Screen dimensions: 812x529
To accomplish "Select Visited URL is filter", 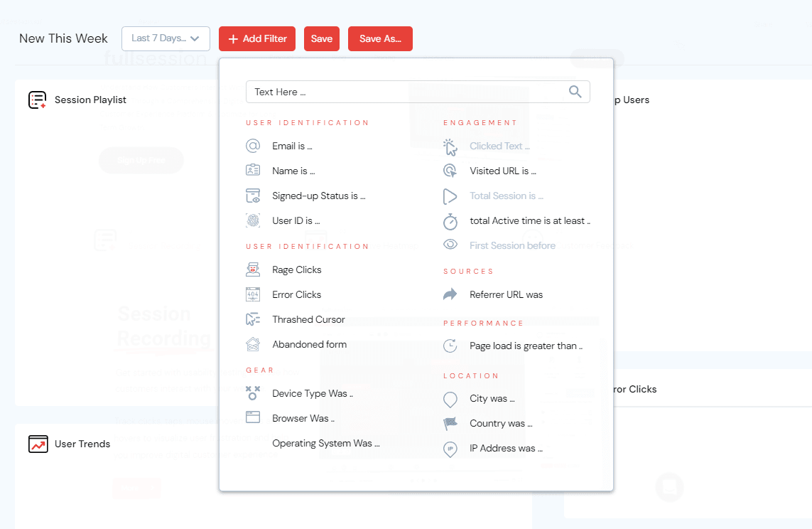I will (x=502, y=171).
